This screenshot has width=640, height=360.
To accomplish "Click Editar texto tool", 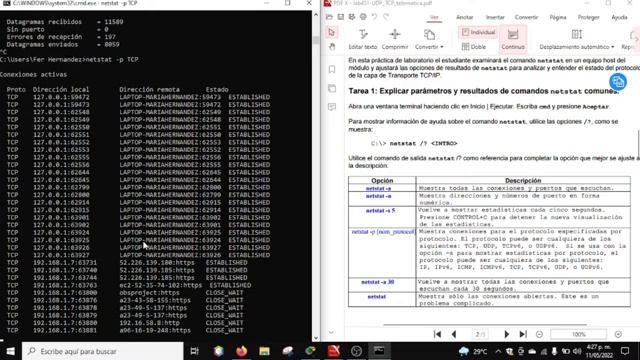I will point(362,39).
